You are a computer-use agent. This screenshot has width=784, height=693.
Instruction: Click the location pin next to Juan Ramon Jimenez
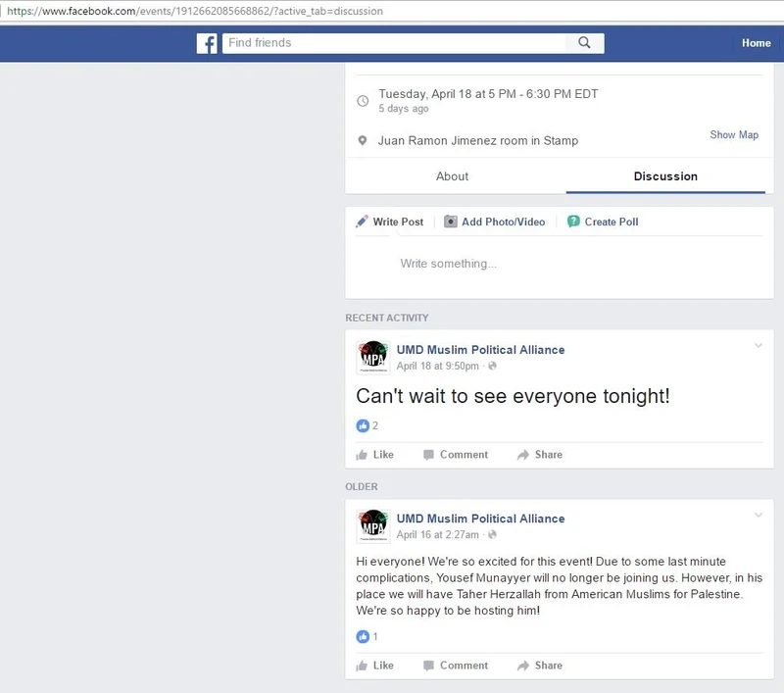pyautogui.click(x=363, y=138)
